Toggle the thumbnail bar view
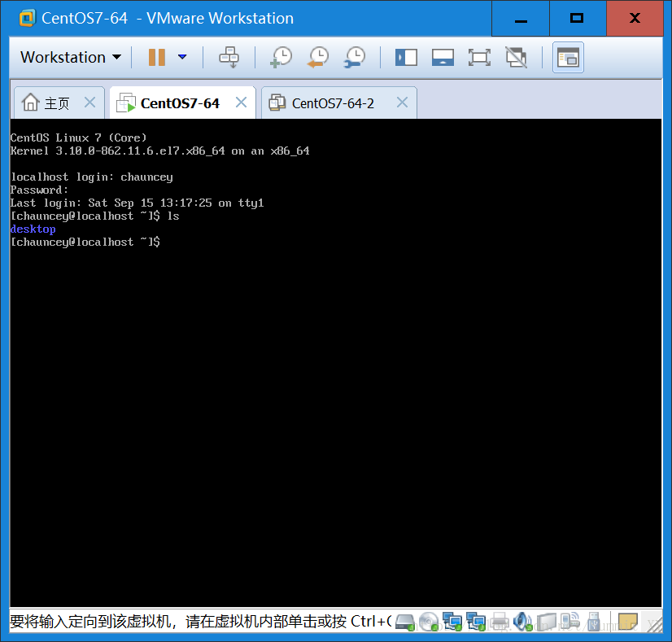The width and height of the screenshot is (672, 642). coord(443,58)
